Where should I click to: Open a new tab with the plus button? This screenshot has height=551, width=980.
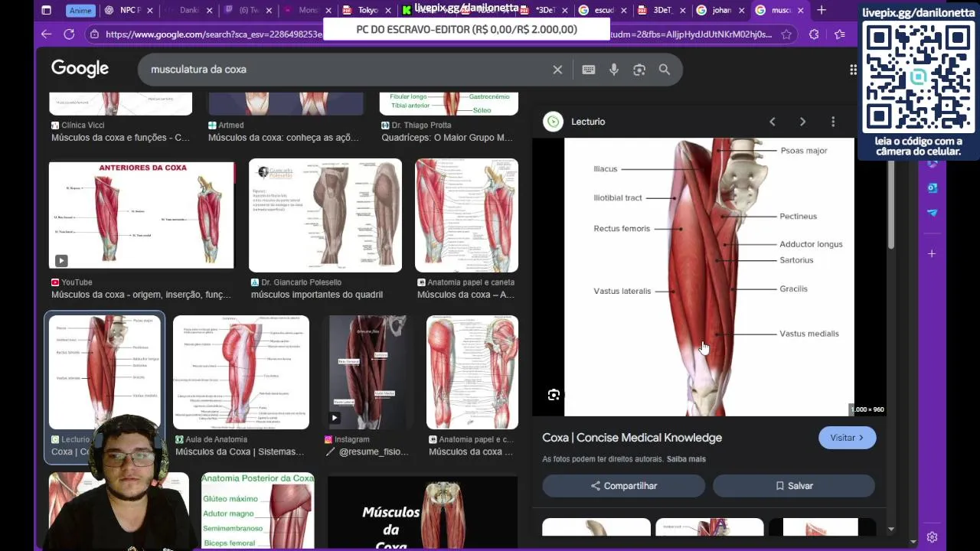[822, 10]
